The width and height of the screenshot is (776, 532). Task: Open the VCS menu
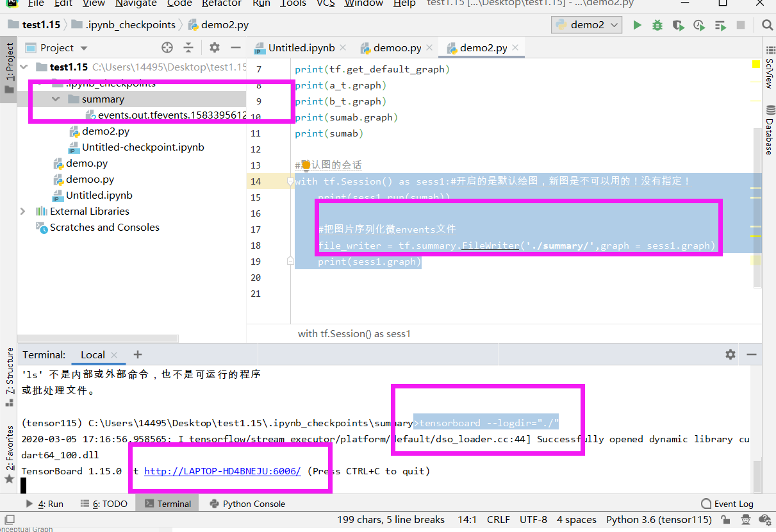tap(326, 3)
